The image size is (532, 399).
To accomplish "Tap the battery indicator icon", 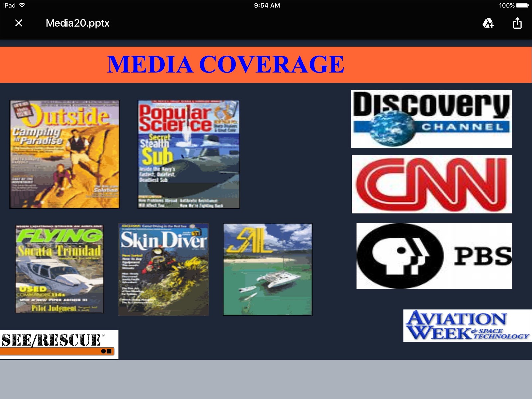I will pos(523,5).
